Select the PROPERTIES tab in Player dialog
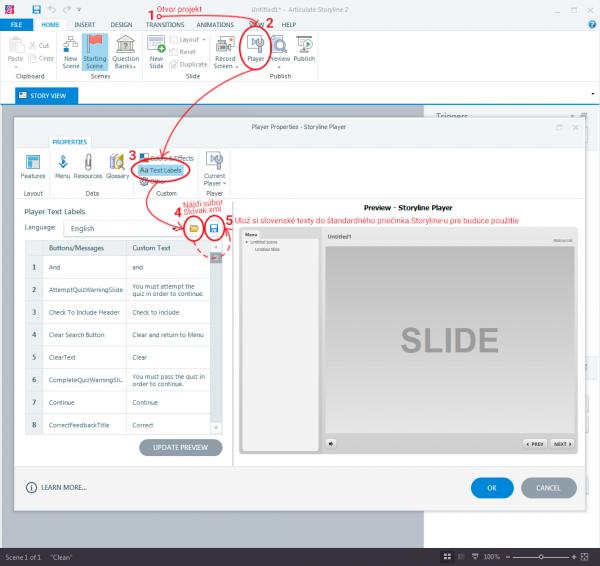The height and width of the screenshot is (566, 600). pos(70,142)
